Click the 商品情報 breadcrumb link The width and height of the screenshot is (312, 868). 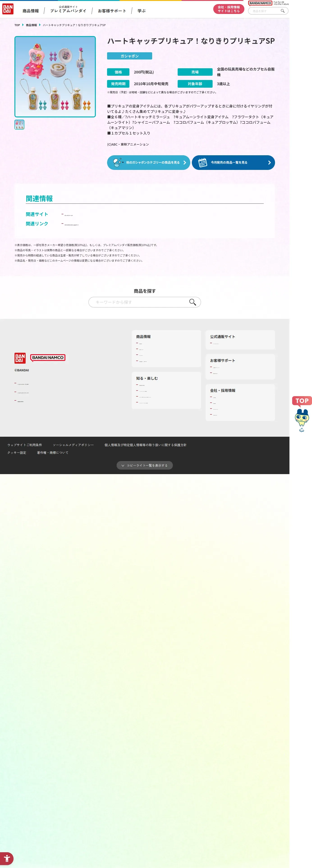(x=31, y=25)
